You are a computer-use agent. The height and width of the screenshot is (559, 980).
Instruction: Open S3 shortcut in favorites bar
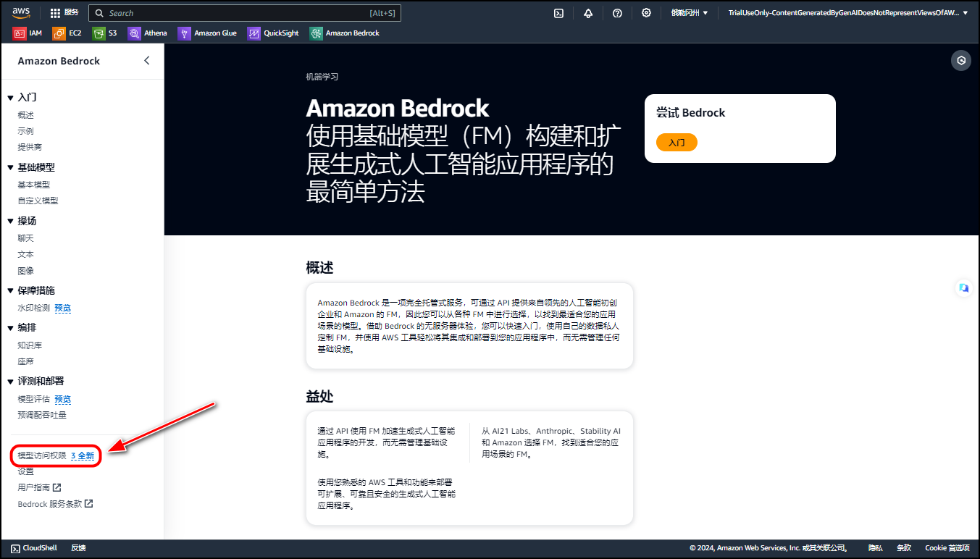pos(105,33)
